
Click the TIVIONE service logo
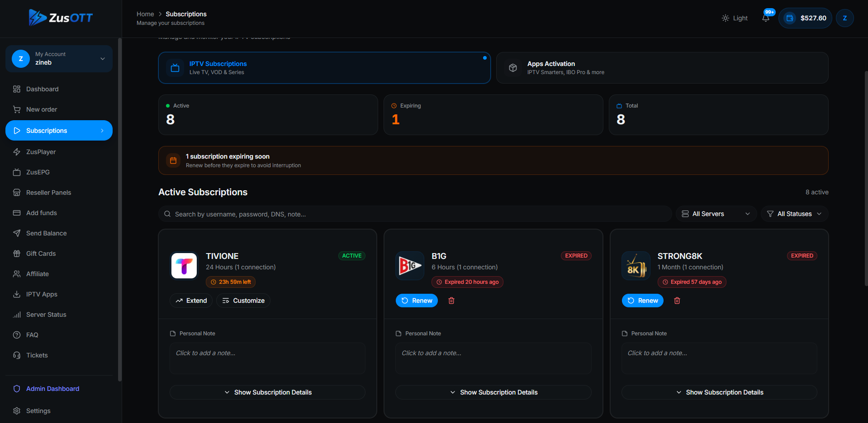coord(184,266)
